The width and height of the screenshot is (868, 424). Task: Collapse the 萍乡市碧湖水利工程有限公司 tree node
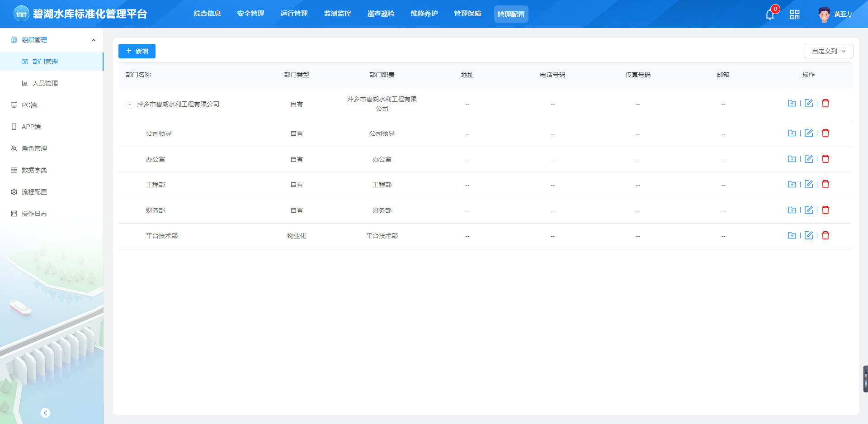(x=129, y=105)
